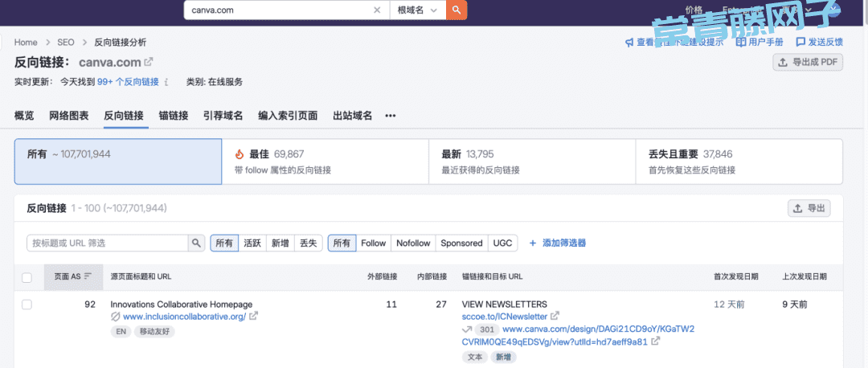Click the 外部链接 column header
Screen dimensions: 868x368
[x=382, y=276]
